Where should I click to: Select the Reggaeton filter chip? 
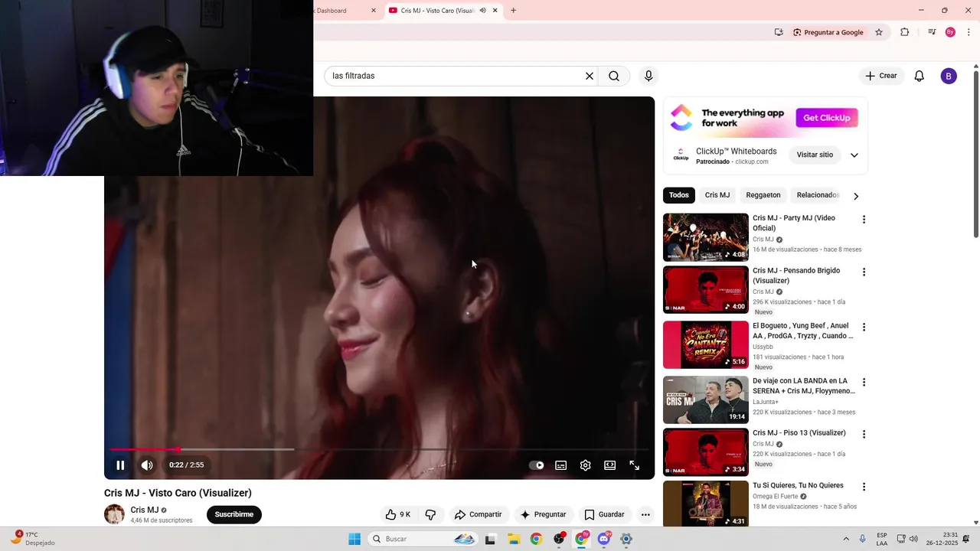pos(763,195)
